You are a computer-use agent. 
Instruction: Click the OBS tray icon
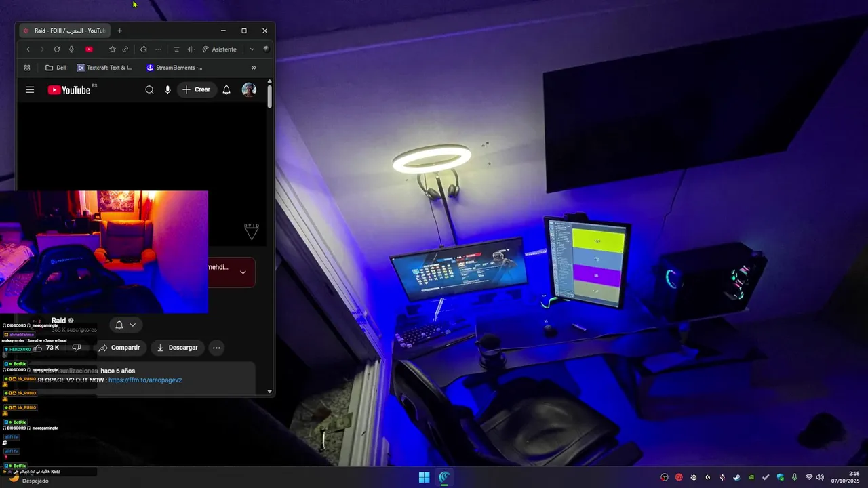(665, 477)
